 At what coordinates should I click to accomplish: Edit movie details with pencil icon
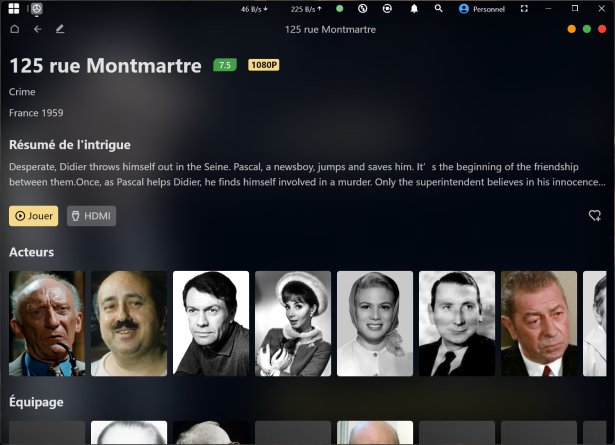pyautogui.click(x=60, y=29)
